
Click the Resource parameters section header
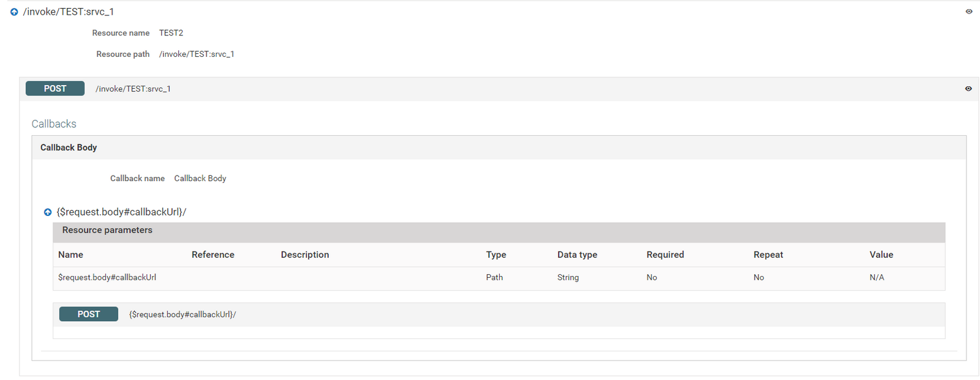pyautogui.click(x=107, y=230)
